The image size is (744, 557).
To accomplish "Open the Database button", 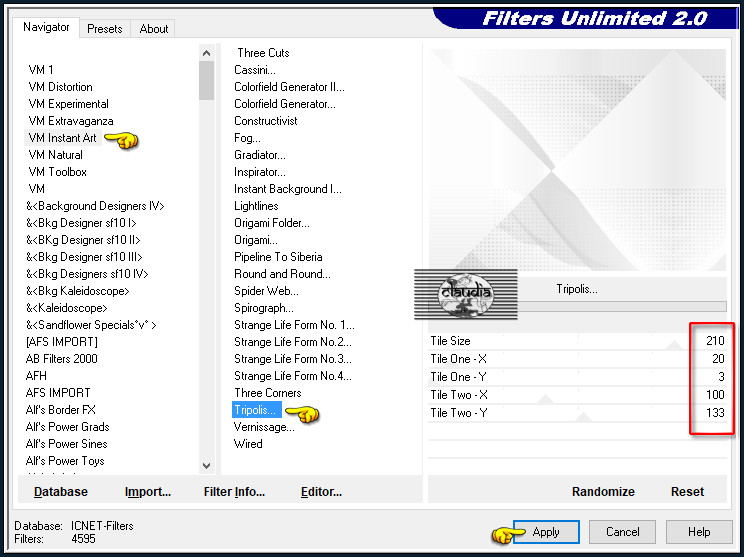I will pos(61,492).
